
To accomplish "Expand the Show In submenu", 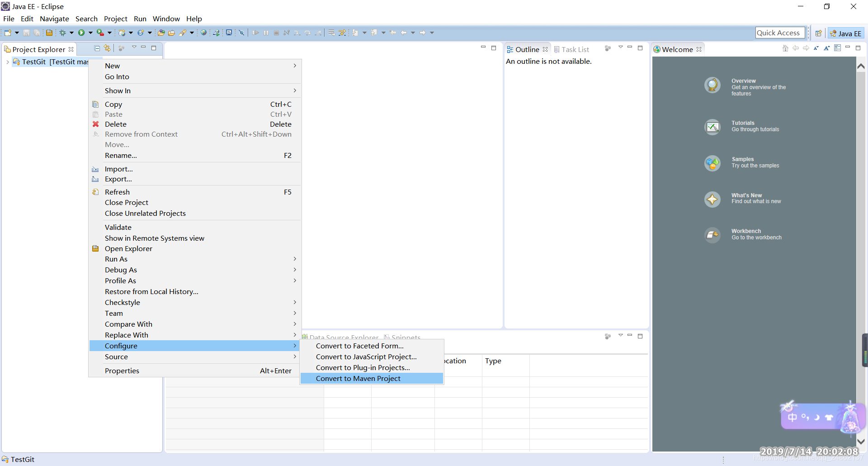I will 295,90.
